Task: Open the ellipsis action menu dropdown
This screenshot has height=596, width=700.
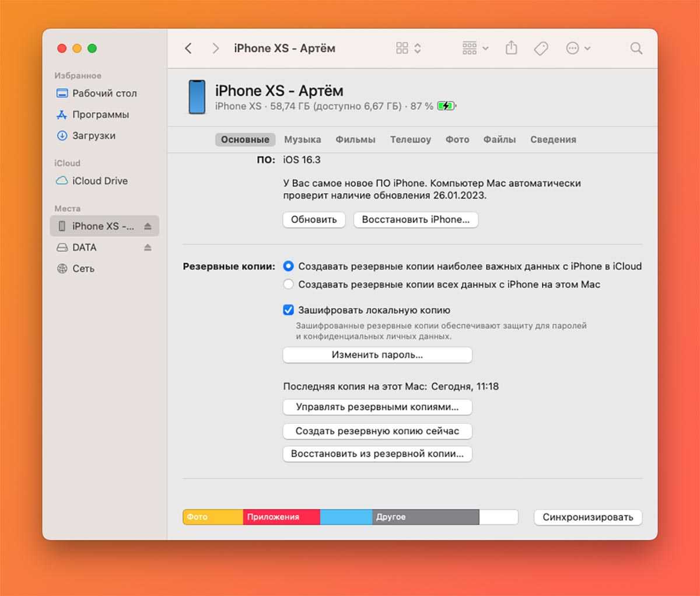Action: coord(578,48)
